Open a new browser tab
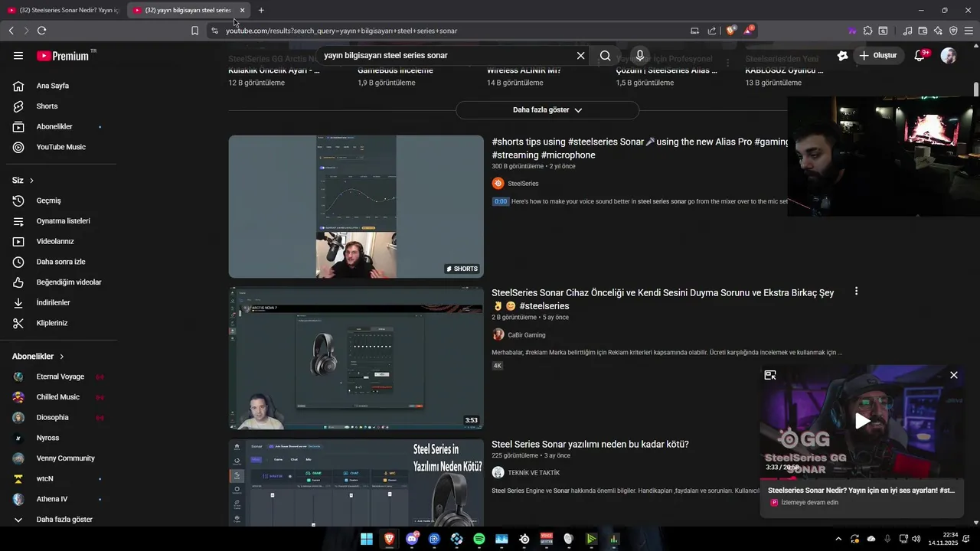The height and width of the screenshot is (551, 980). 261,10
